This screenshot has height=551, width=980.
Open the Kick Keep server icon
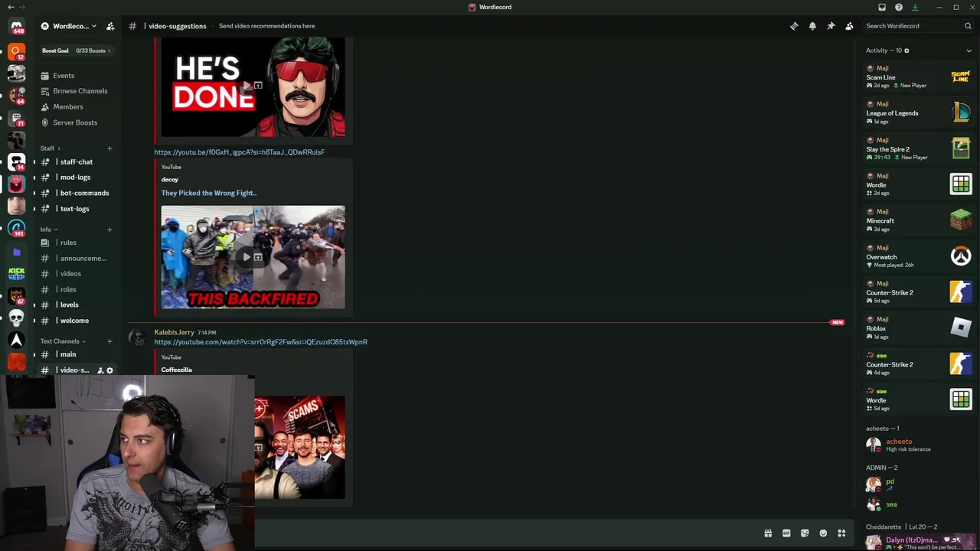[16, 274]
